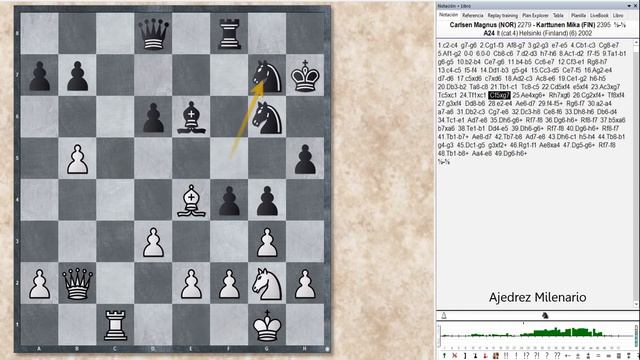Select highlighted move Cf5xg7 in notation
640x360 pixels.
(499, 95)
